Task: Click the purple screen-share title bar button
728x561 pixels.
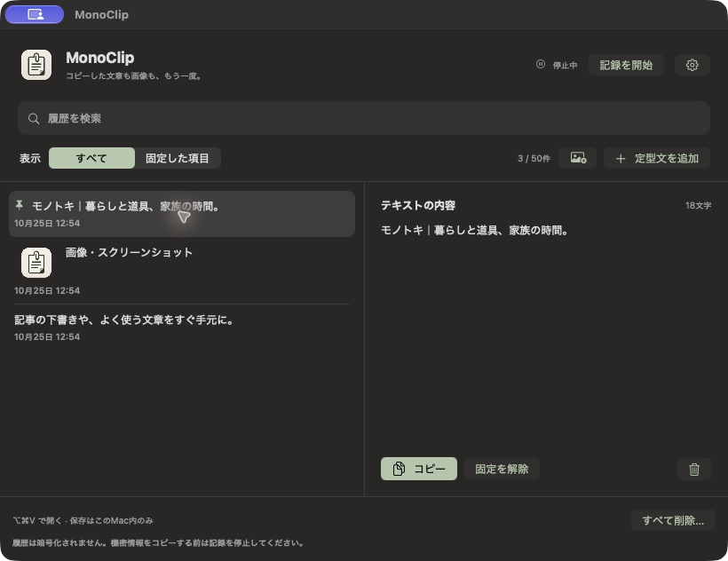Action: pyautogui.click(x=35, y=14)
